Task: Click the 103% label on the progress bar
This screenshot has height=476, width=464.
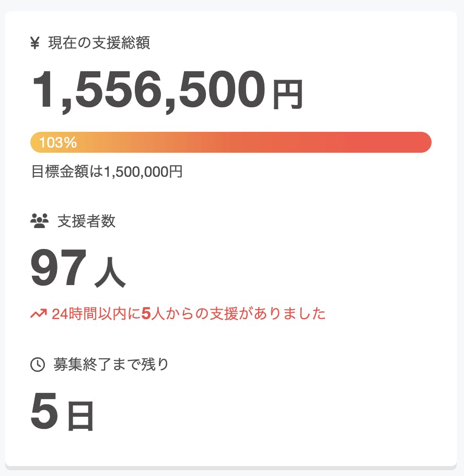Action: tap(58, 142)
